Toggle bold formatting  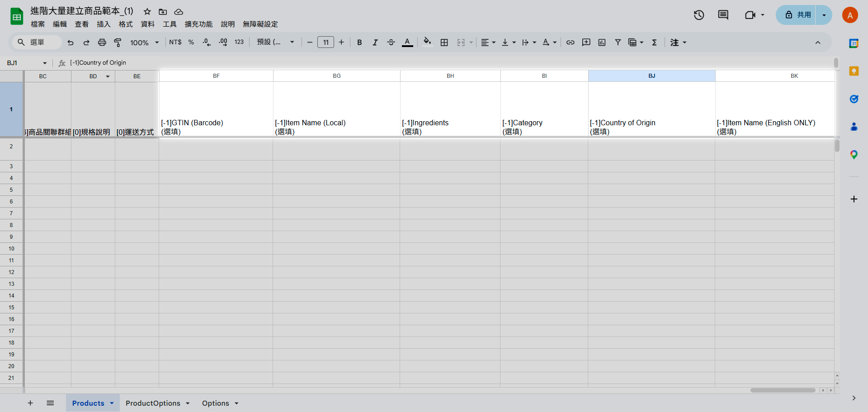click(359, 43)
